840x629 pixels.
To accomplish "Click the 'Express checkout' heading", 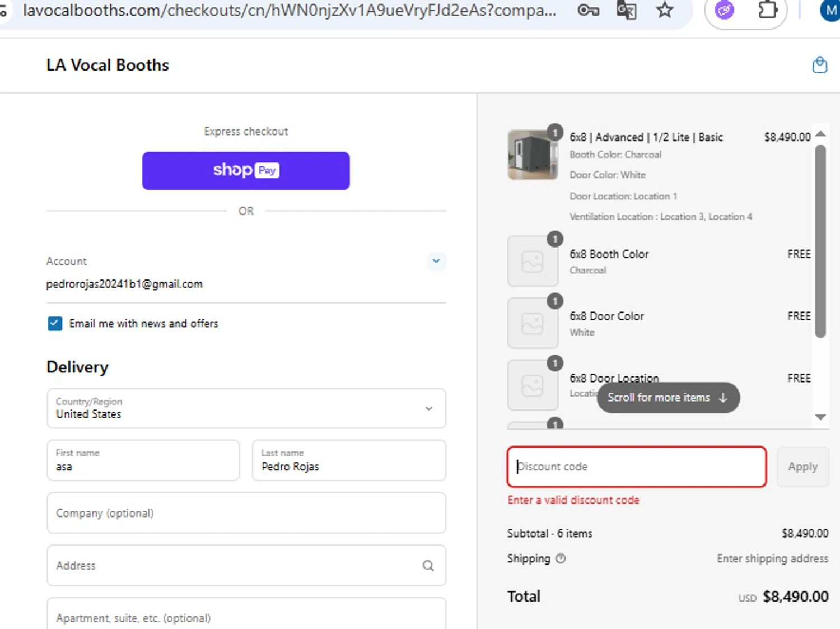I will point(246,131).
